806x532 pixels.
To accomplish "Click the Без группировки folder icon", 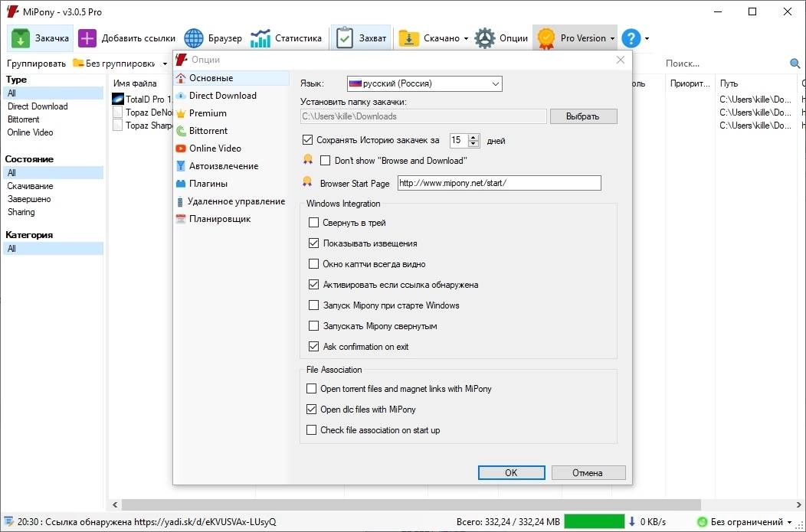I will point(78,64).
